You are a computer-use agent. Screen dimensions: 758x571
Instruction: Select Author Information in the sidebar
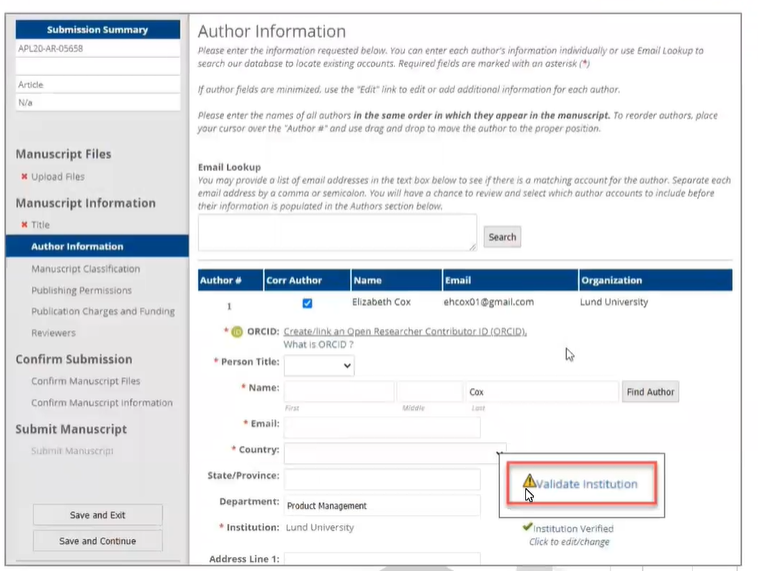click(x=97, y=246)
